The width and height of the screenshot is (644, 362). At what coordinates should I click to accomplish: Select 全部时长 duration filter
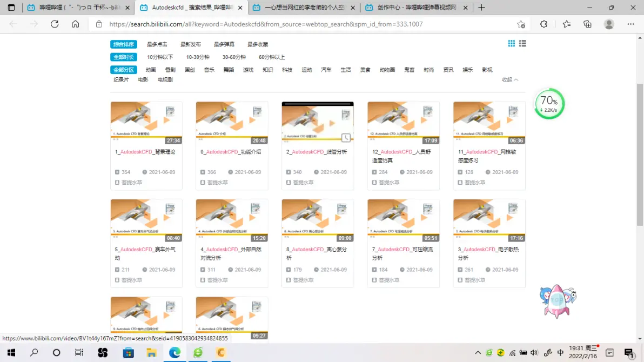point(124,57)
